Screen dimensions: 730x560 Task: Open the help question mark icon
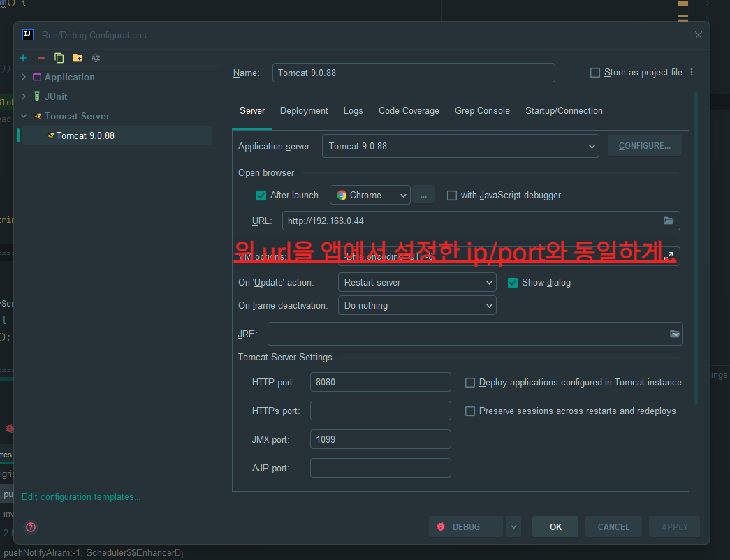tap(31, 527)
